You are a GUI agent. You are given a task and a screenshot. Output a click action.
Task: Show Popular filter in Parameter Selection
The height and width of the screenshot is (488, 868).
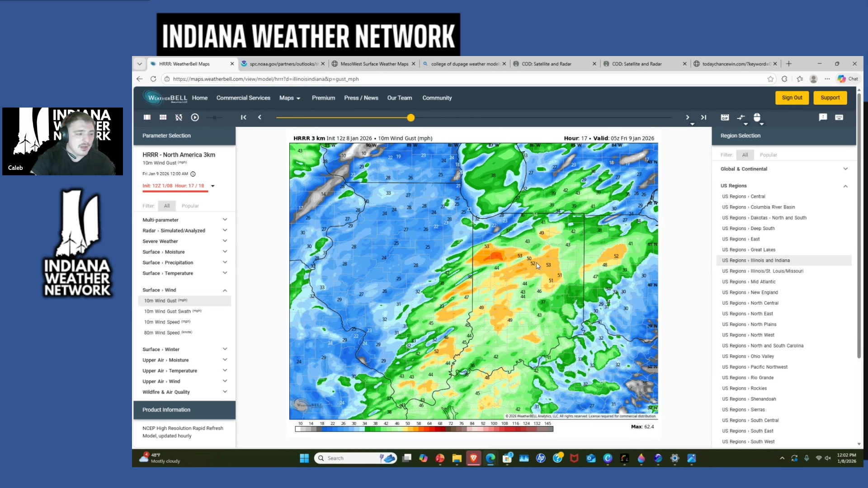point(190,206)
